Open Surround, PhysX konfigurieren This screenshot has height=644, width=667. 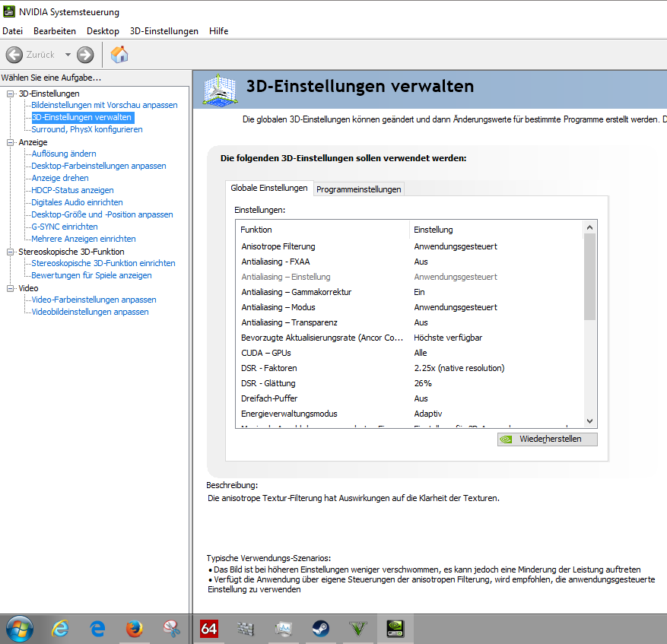point(87,129)
